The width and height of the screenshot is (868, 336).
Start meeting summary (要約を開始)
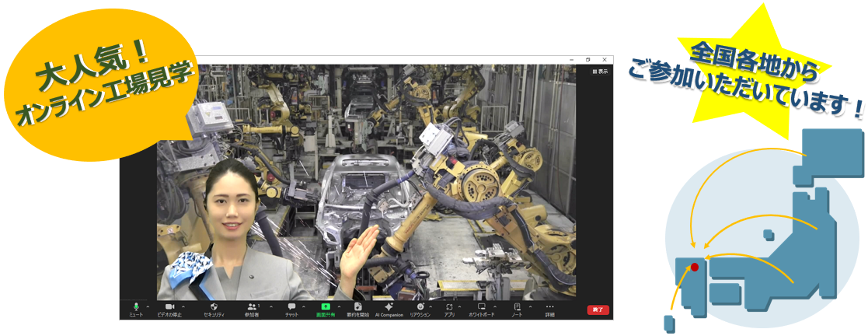(357, 308)
